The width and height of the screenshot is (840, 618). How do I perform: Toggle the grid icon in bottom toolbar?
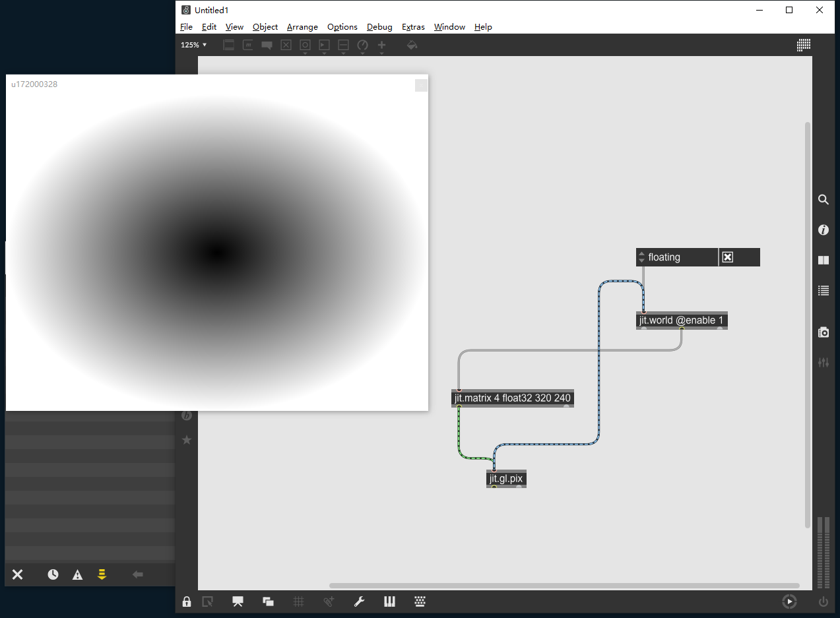[x=298, y=602]
